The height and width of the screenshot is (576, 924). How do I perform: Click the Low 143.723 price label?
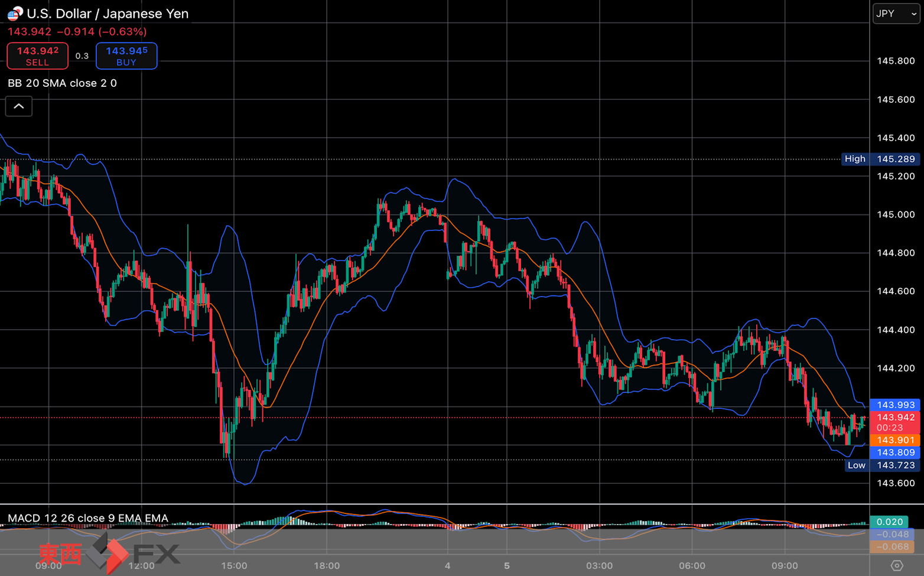click(883, 465)
